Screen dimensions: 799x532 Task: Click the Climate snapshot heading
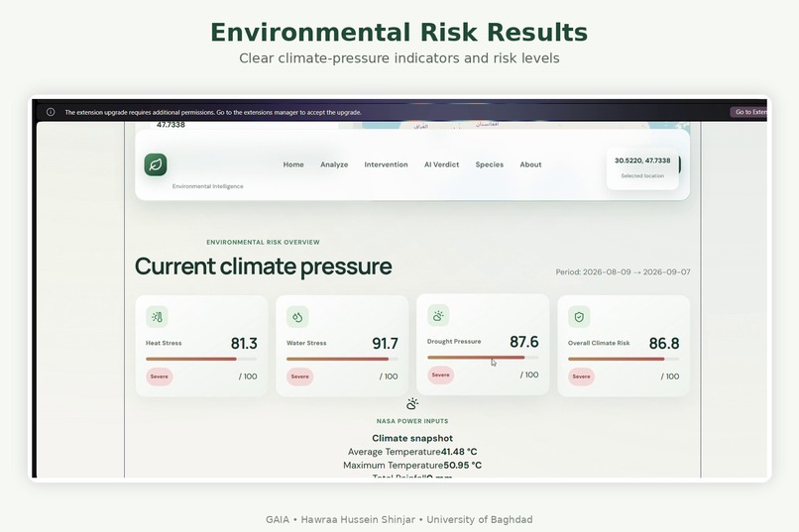pyautogui.click(x=412, y=438)
